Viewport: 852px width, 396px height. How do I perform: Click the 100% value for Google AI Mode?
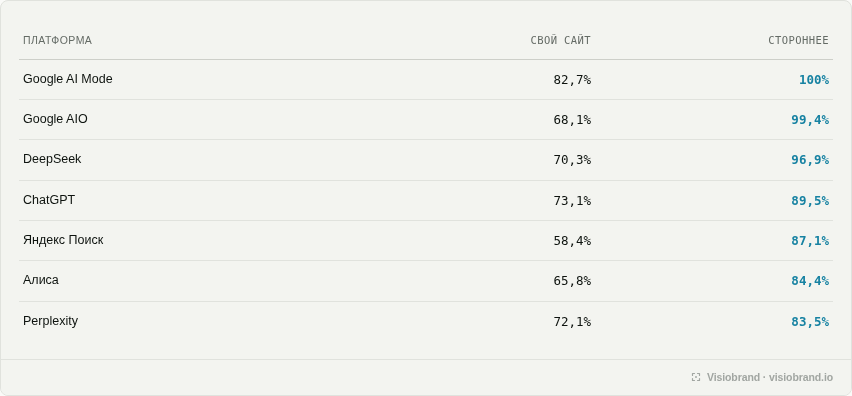tap(813, 80)
